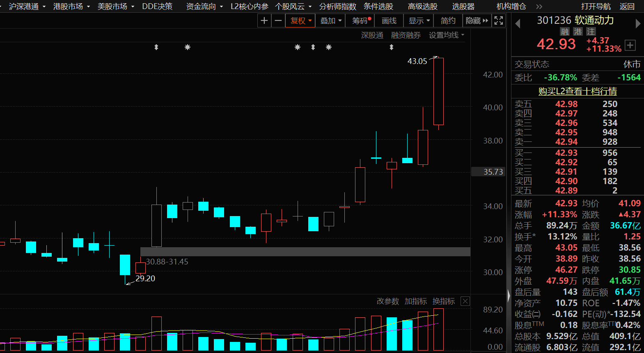
Task: Close the volume indicator panel
Action: pyautogui.click(x=465, y=301)
